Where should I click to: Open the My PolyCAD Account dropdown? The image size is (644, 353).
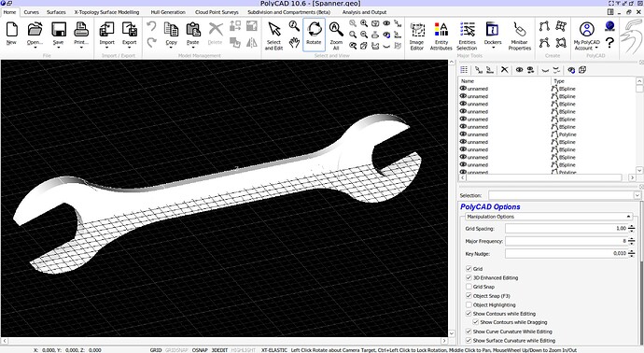(x=596, y=48)
